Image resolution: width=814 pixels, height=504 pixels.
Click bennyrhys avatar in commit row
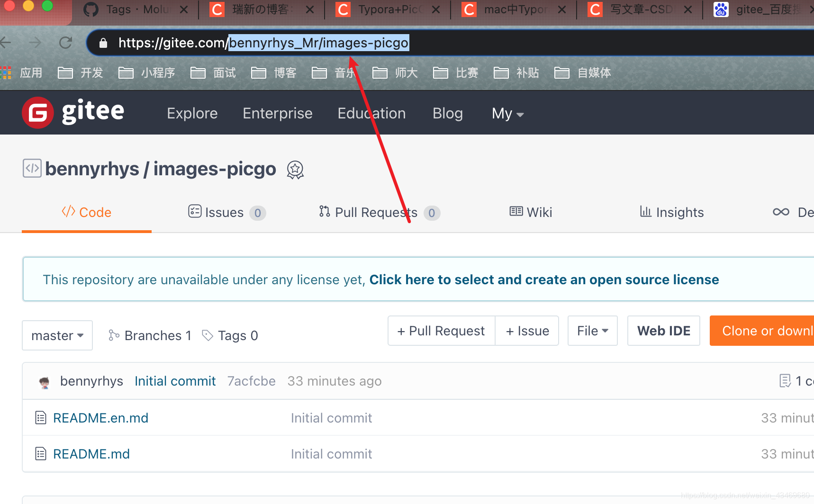tap(45, 382)
